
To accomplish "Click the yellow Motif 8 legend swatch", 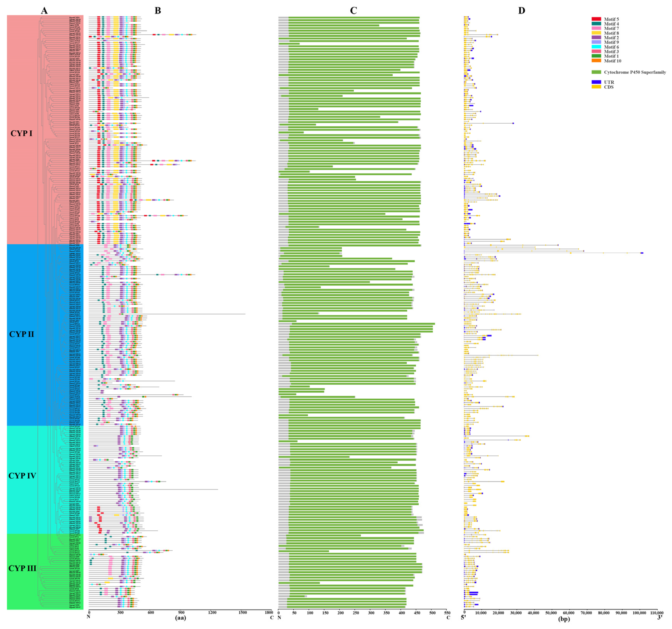I will (x=596, y=33).
